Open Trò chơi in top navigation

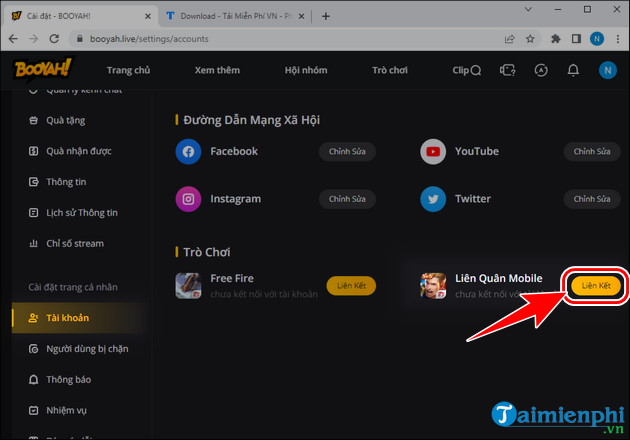(390, 70)
